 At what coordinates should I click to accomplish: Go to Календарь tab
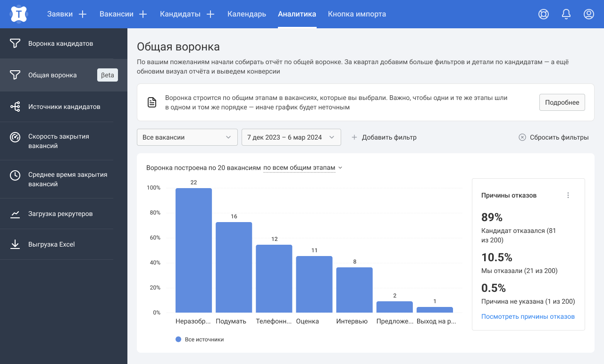pyautogui.click(x=247, y=14)
